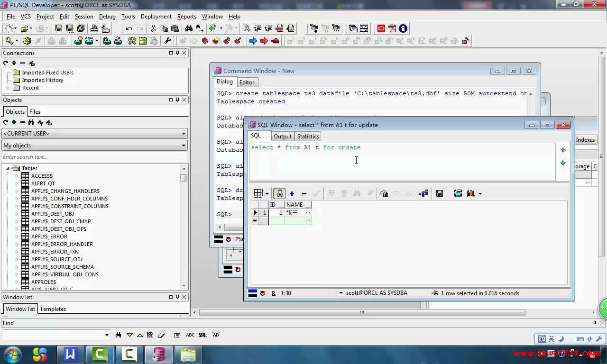Click the Find binoculars icon in main toolbar

(189, 28)
